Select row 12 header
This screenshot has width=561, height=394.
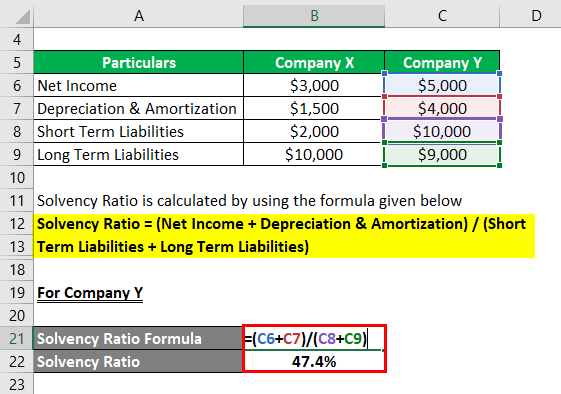pyautogui.click(x=17, y=223)
